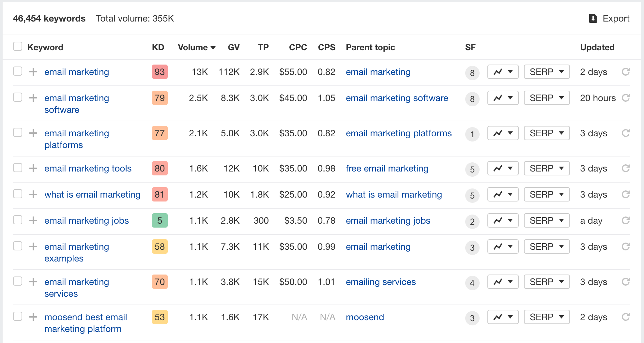644x343 pixels.
Task: Click the plus icon beside "email marketing jobs"
Action: tap(33, 220)
